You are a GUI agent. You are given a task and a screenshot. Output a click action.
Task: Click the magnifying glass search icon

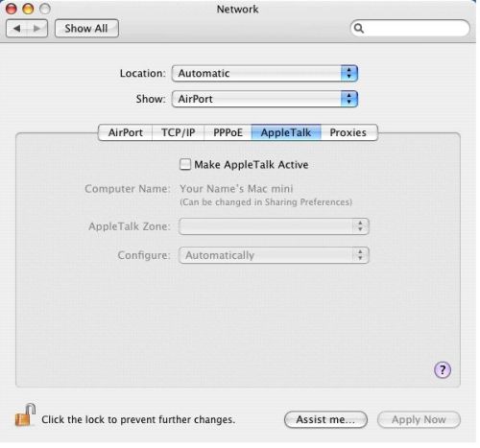click(x=359, y=29)
